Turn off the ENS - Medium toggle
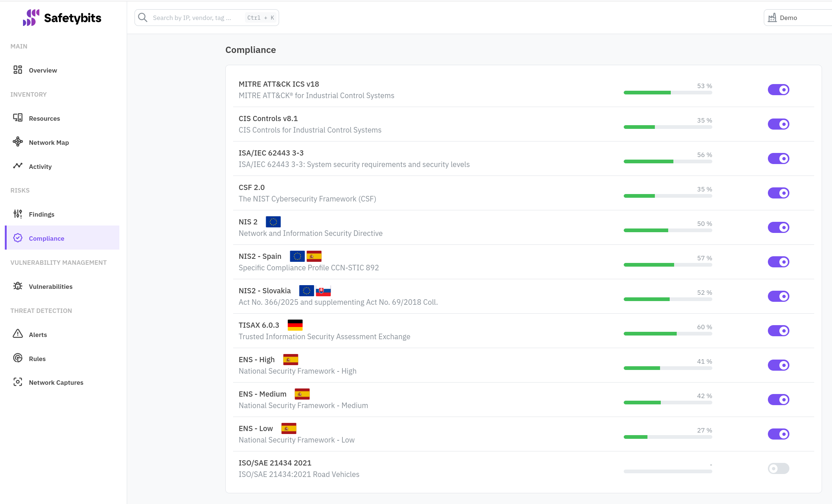832x504 pixels. (778, 400)
